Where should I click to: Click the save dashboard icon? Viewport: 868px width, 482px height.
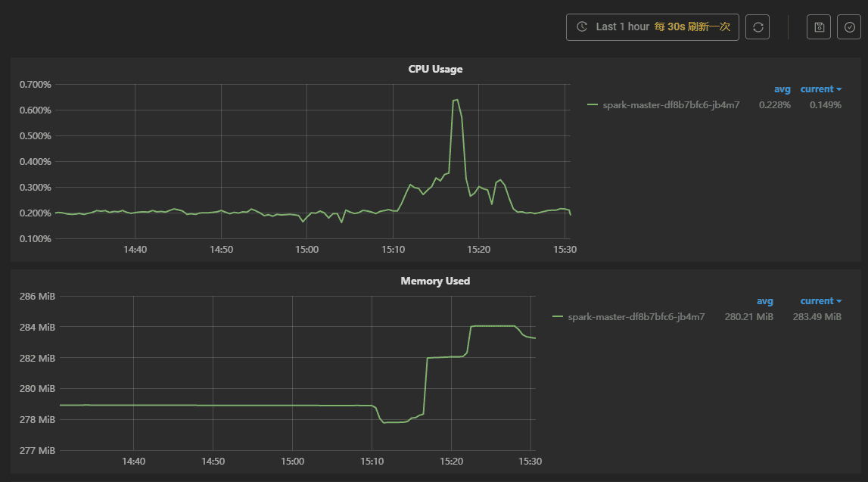[x=819, y=27]
